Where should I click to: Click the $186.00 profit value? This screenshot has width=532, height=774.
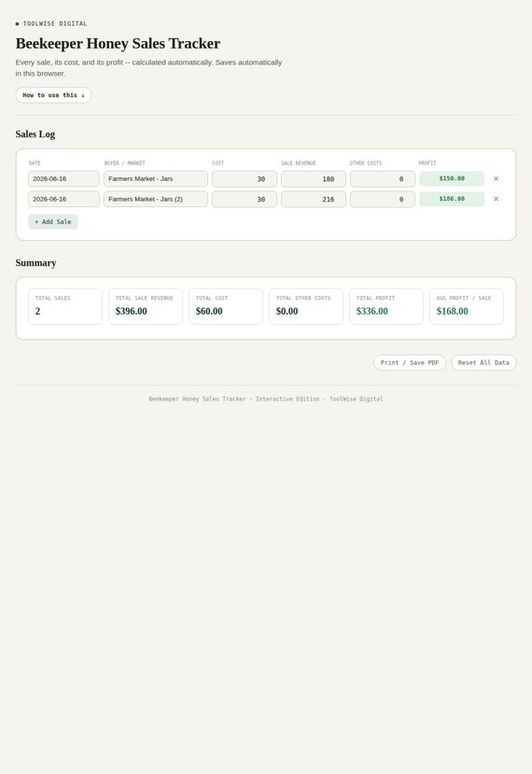pos(452,199)
